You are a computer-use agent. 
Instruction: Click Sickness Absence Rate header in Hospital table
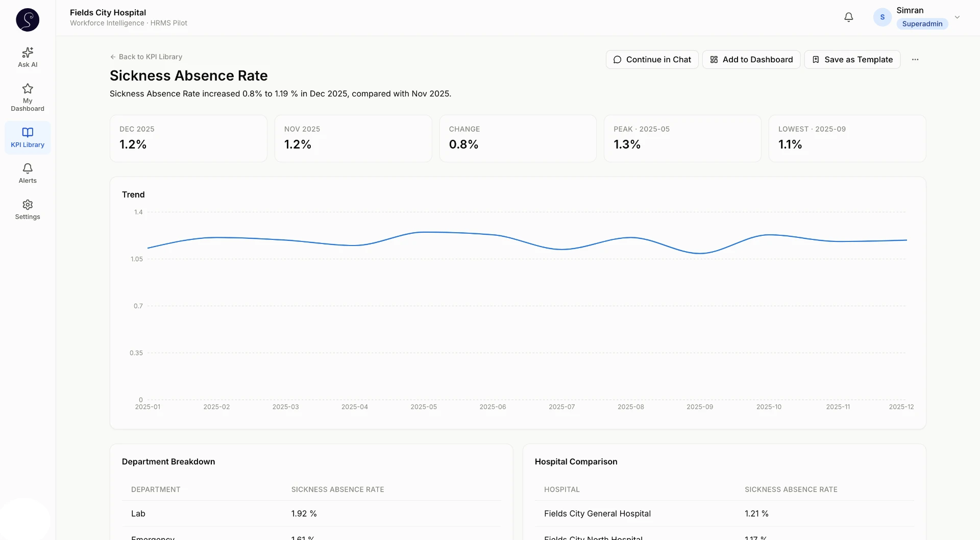point(791,489)
